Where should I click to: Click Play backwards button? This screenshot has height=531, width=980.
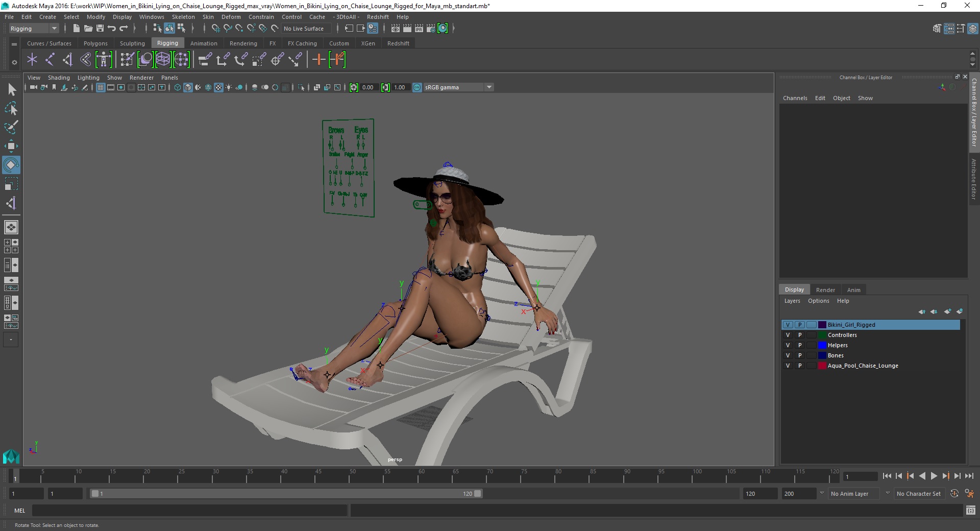point(922,476)
